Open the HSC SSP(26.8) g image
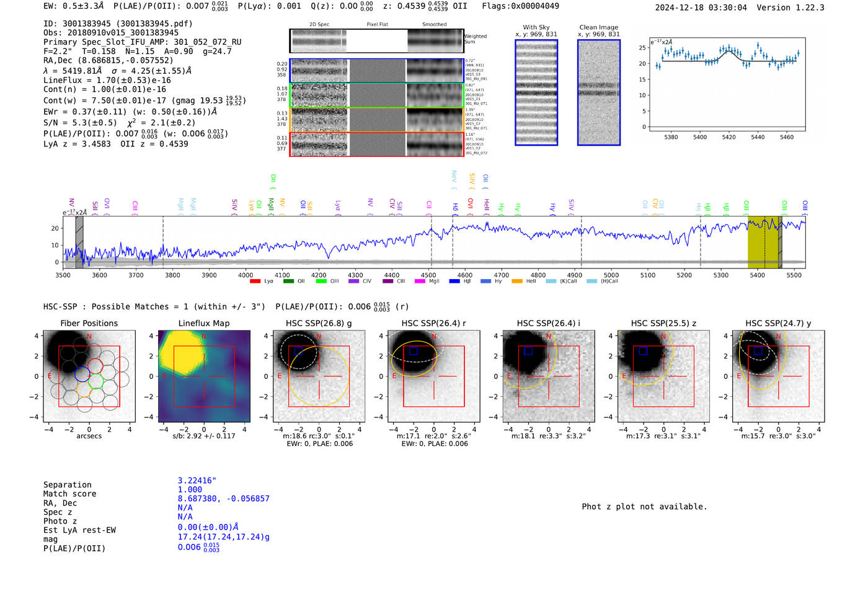 [x=319, y=376]
